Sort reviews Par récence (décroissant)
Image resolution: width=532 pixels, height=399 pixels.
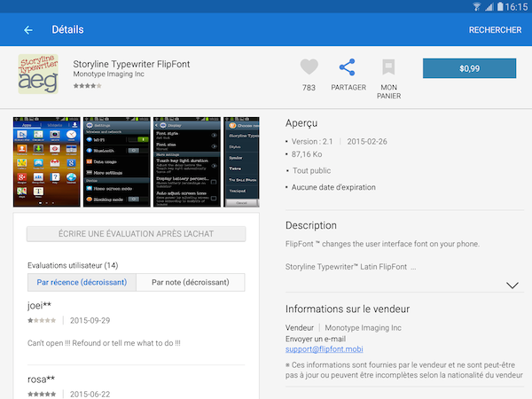pyautogui.click(x=82, y=282)
